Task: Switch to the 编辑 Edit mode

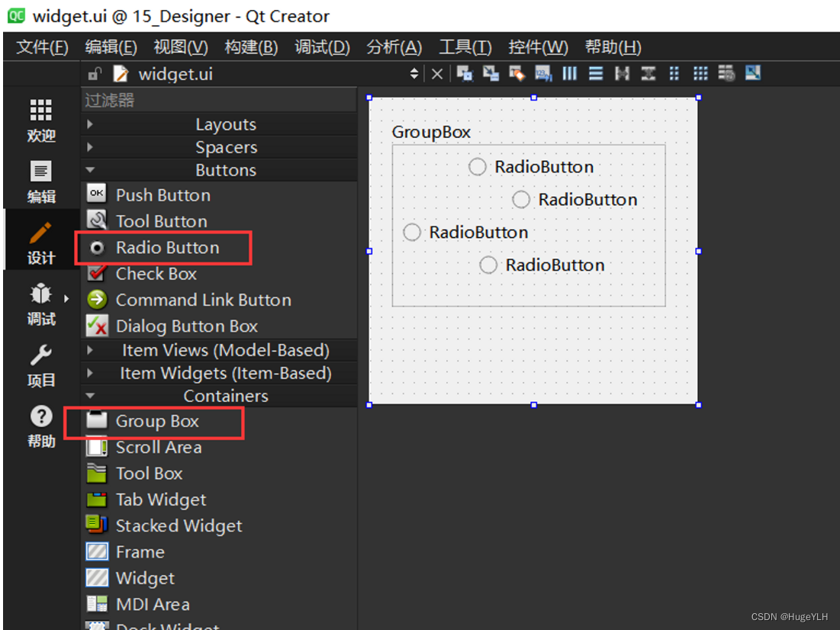Action: 41,182
